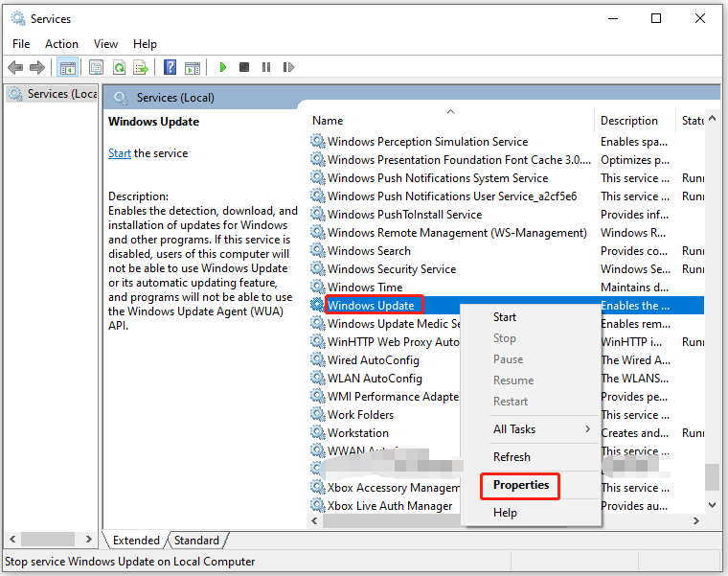
Task: Click the Refresh toolbar icon
Action: [x=120, y=68]
